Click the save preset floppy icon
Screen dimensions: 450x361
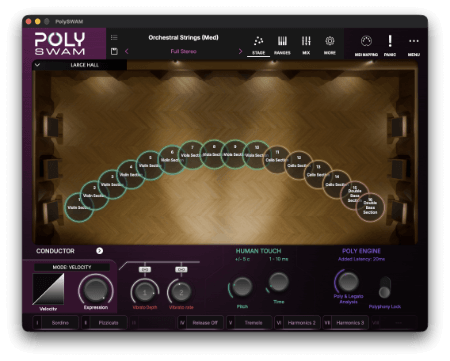tap(114, 51)
